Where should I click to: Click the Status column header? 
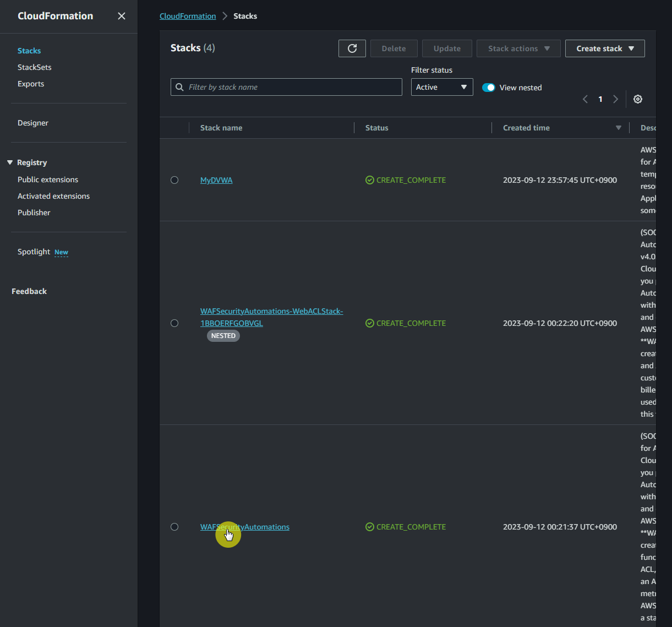(x=377, y=128)
